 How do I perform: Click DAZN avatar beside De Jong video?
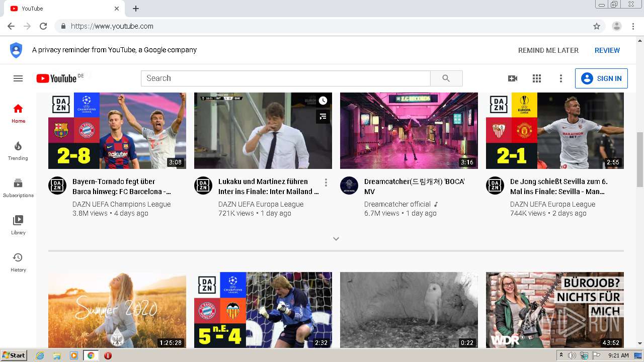click(495, 186)
